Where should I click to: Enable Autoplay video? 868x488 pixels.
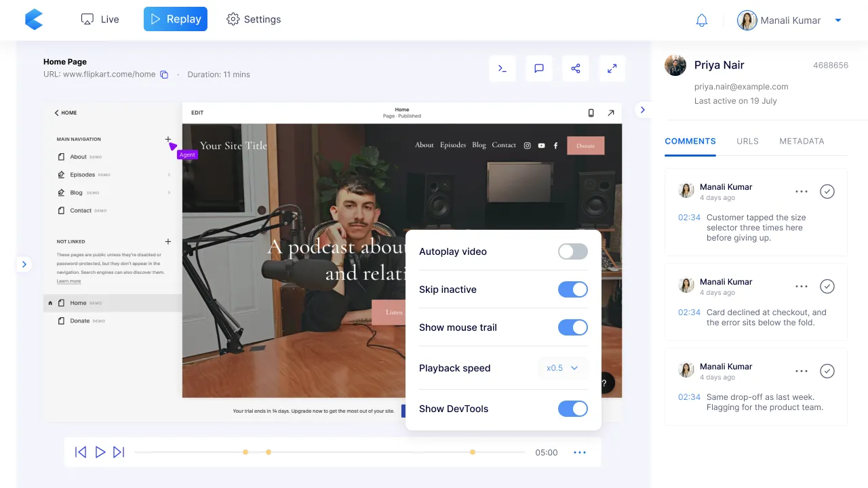tap(573, 251)
